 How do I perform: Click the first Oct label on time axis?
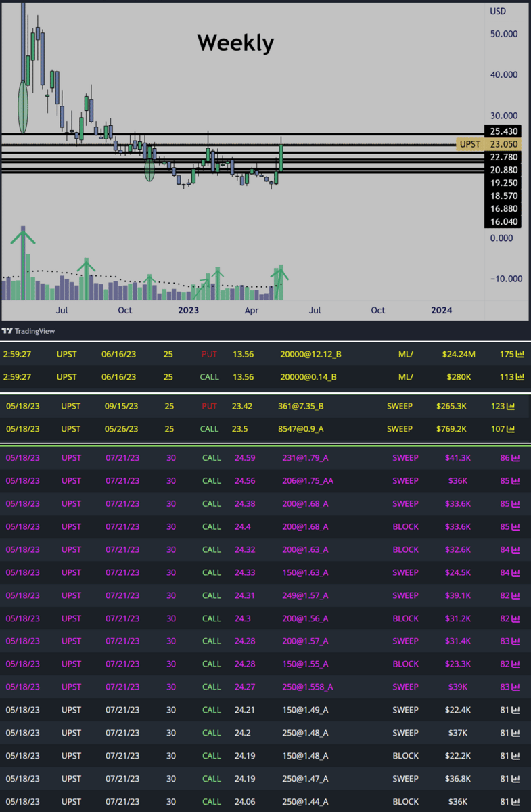pos(124,310)
